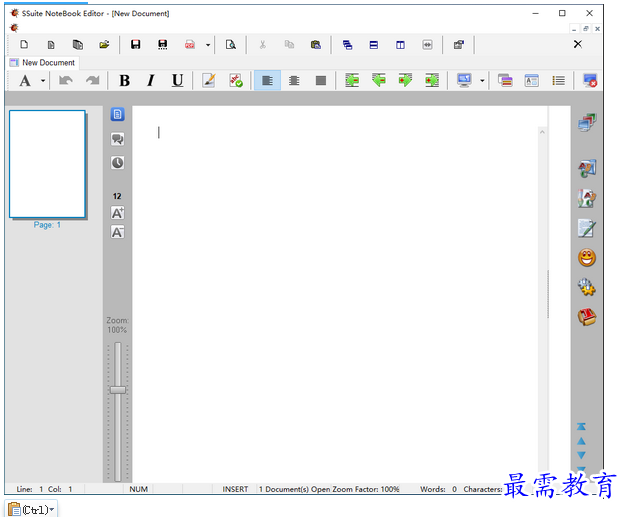Switch to the New Document tab
Viewport: 625px width, 517px height.
(43, 63)
